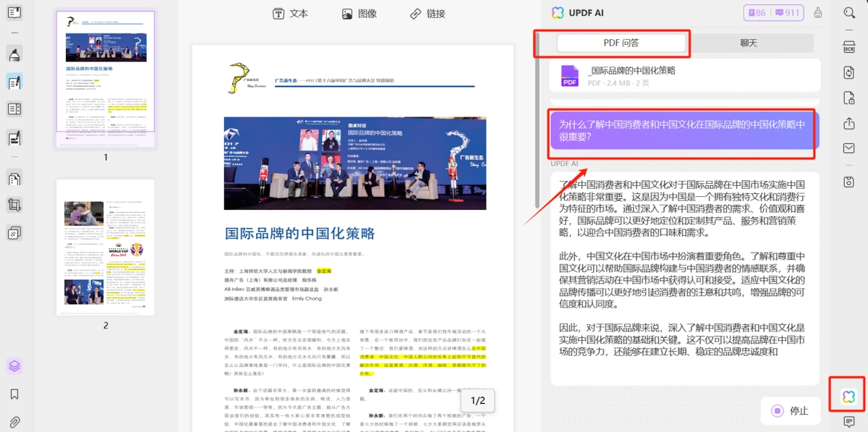Switch to the PDF 问答 tab
Screen dimensions: 868x432
621,43
